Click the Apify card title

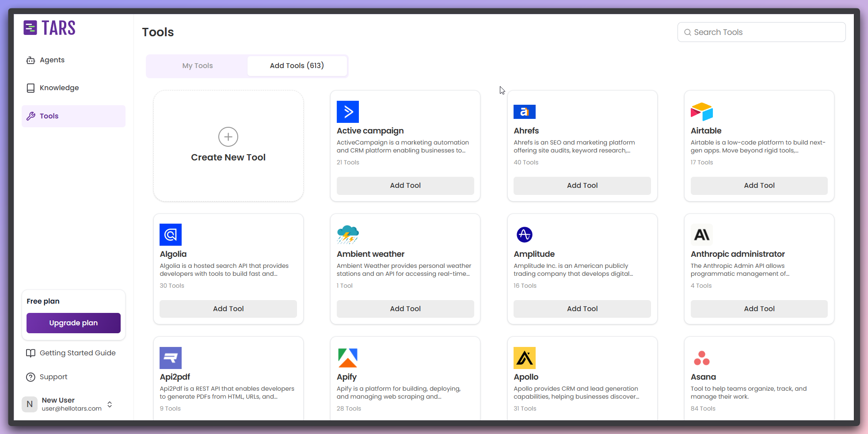[347, 377]
